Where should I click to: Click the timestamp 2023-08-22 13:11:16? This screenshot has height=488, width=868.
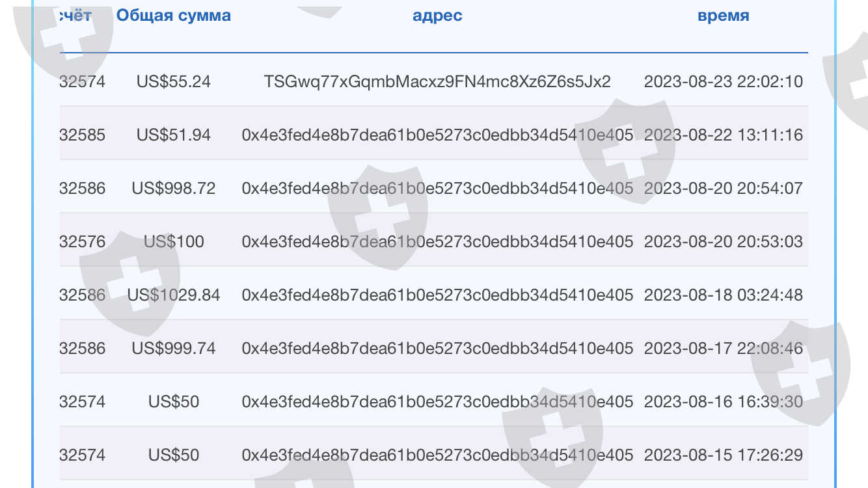(x=723, y=135)
